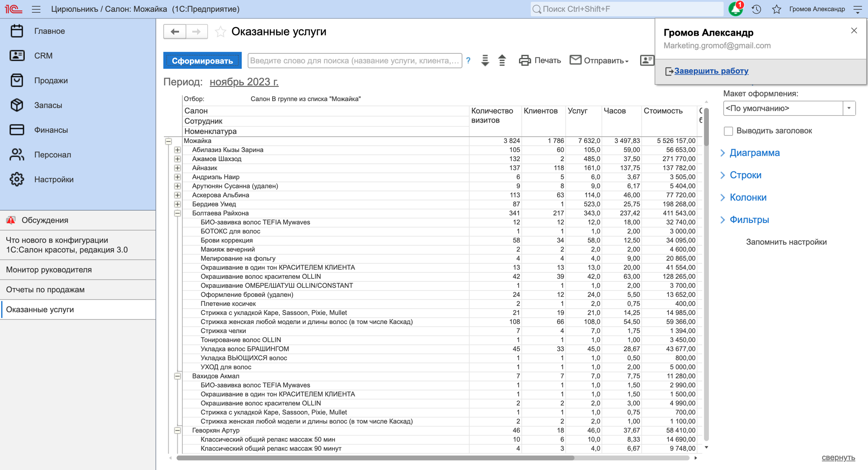Screen dimensions: 868x470
Task: Select Оказанные услуги in open windows list
Action: tap(78, 309)
